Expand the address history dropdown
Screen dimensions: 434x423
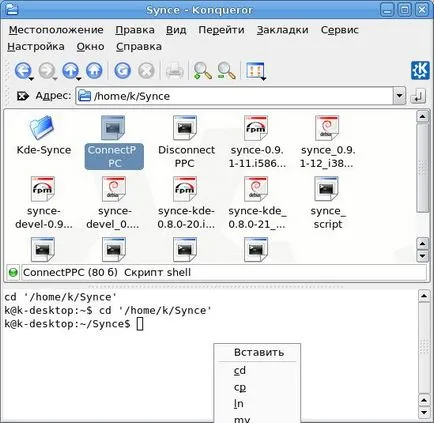[x=399, y=96]
